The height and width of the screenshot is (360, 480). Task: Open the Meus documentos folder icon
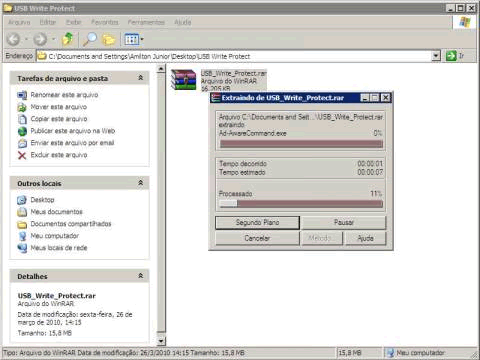tap(22, 212)
